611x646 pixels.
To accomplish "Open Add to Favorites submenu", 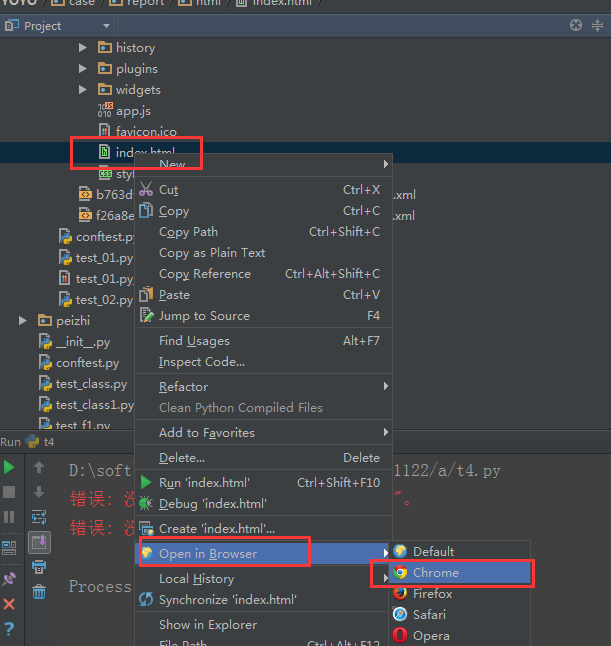I will point(264,433).
